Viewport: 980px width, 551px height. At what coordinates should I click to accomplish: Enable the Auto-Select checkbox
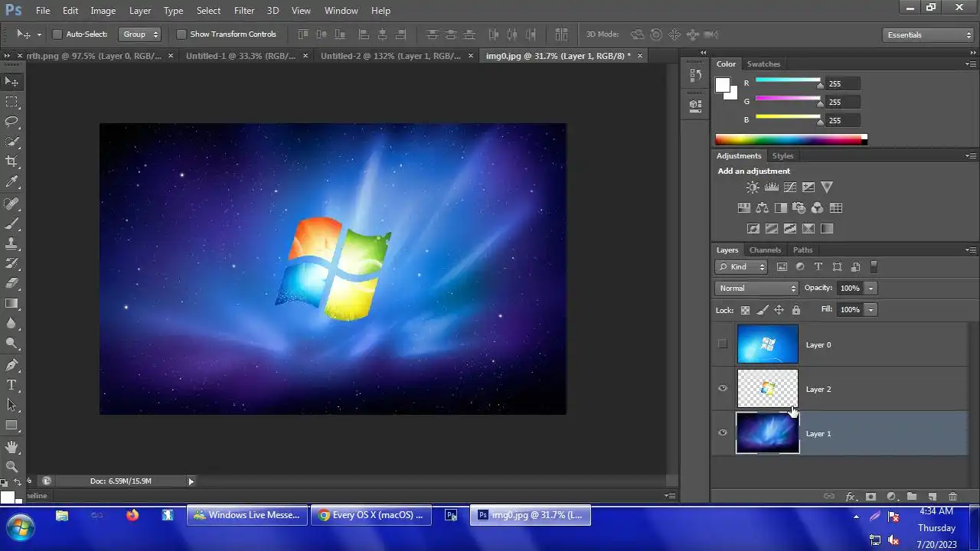[57, 34]
